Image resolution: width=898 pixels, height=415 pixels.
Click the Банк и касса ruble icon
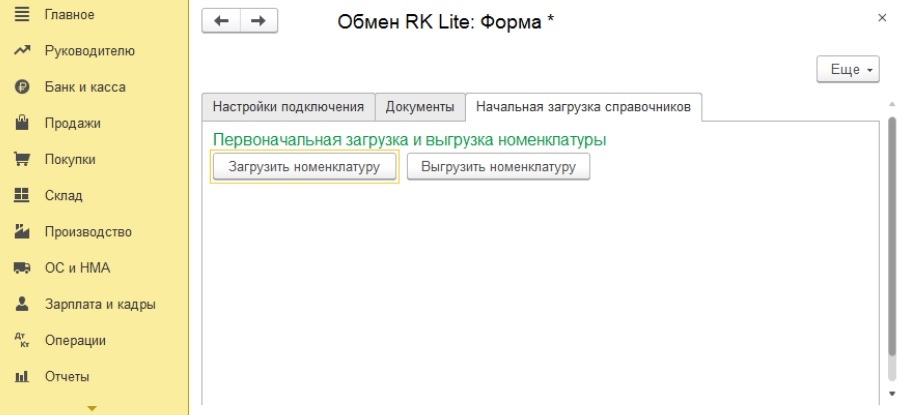[22, 87]
